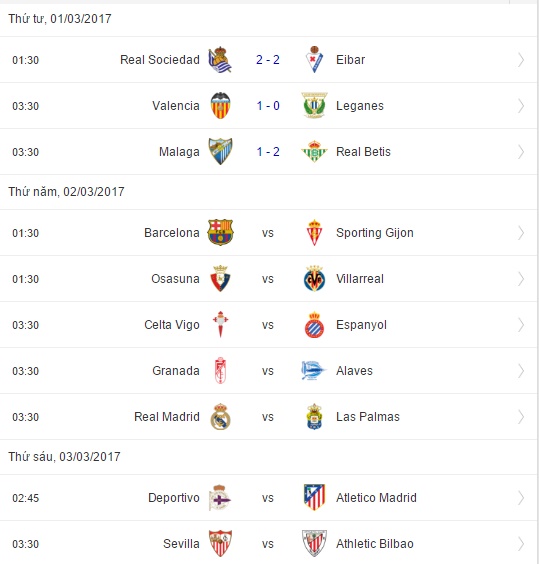Open the 2 - 2 score result
The width and height of the screenshot is (539, 564).
(268, 60)
